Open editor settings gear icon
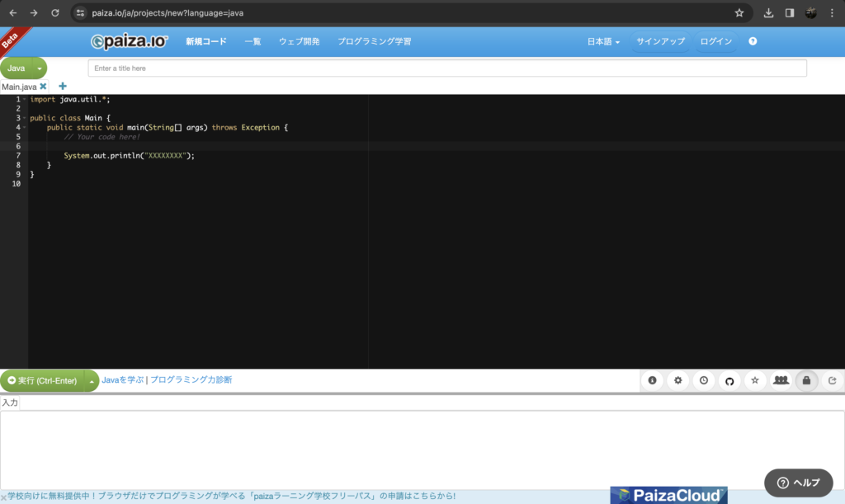Screen dimensions: 845x504 click(x=678, y=380)
